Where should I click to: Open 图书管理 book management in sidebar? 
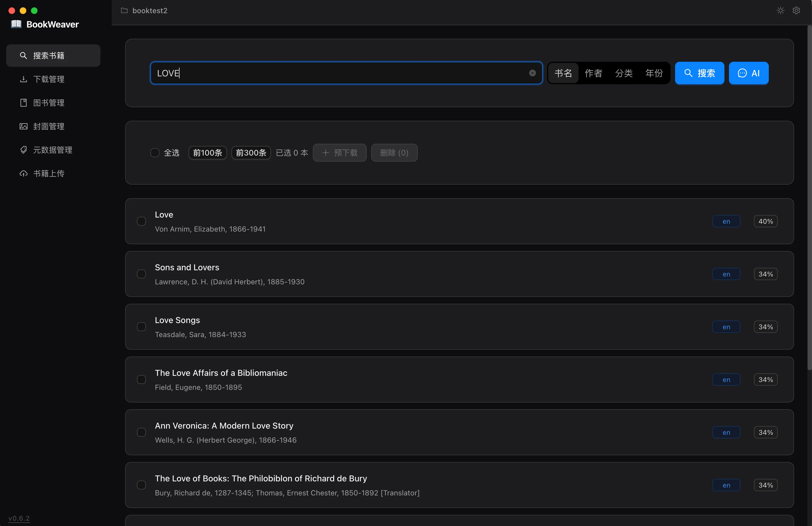pos(49,103)
